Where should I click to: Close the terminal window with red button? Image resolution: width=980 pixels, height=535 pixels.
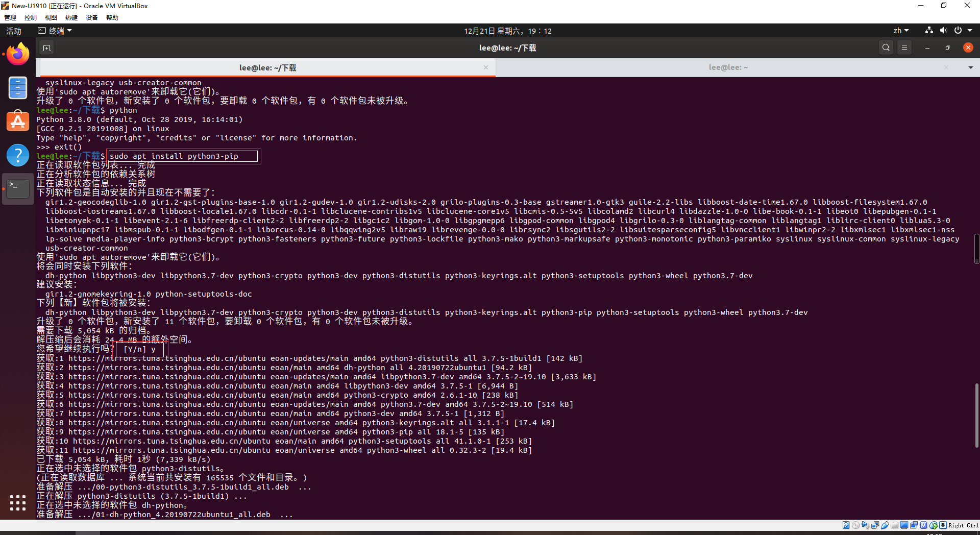point(968,47)
